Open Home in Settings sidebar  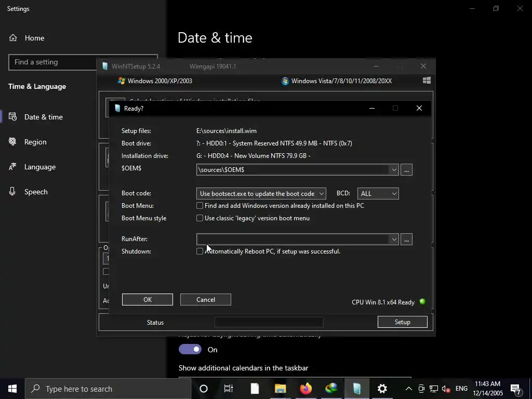35,38
